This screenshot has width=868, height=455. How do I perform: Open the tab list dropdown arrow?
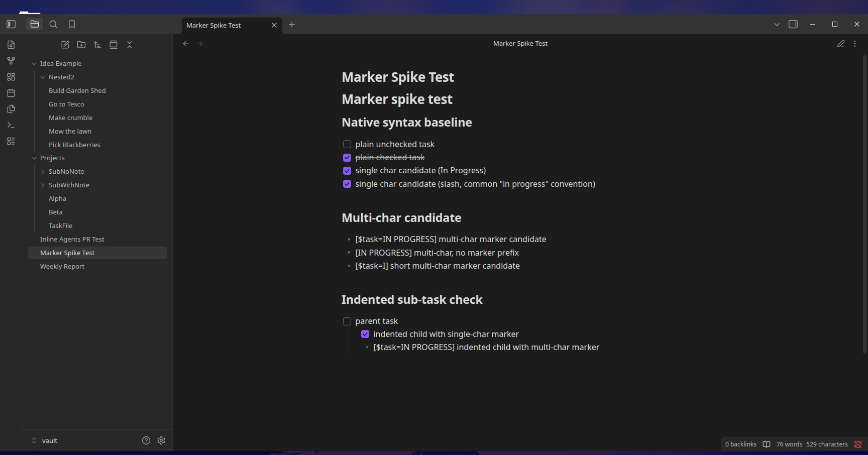[777, 24]
